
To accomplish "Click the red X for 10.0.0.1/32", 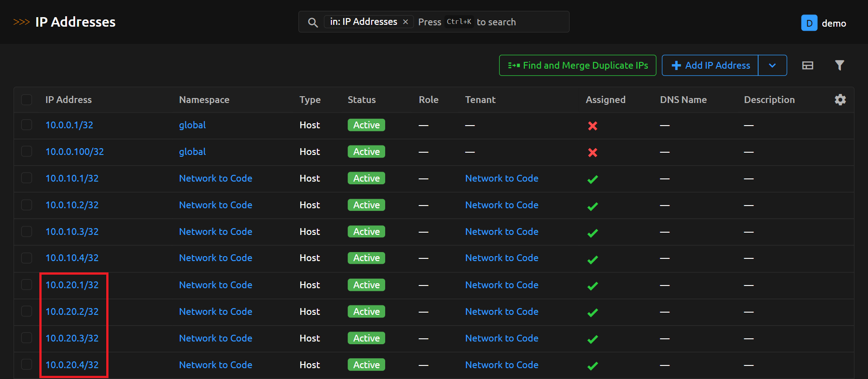I will 592,126.
